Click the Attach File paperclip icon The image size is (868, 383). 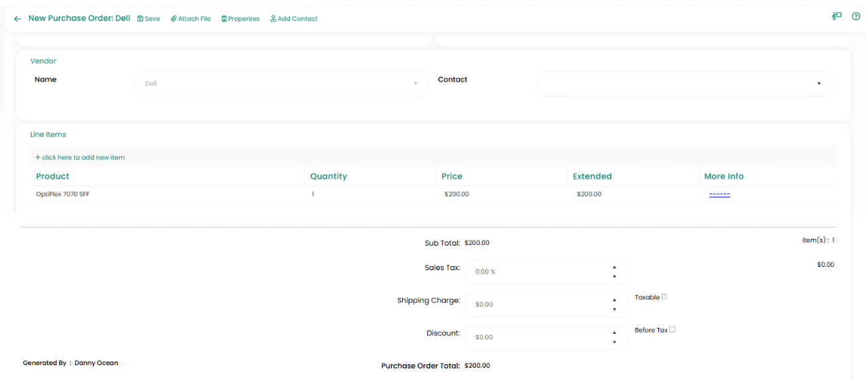pos(173,19)
